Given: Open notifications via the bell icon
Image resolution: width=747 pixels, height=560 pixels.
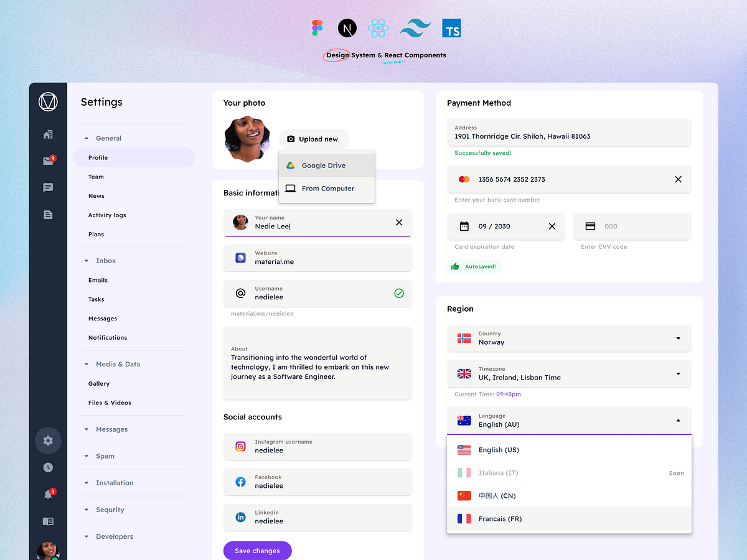Looking at the screenshot, I should click(x=48, y=494).
